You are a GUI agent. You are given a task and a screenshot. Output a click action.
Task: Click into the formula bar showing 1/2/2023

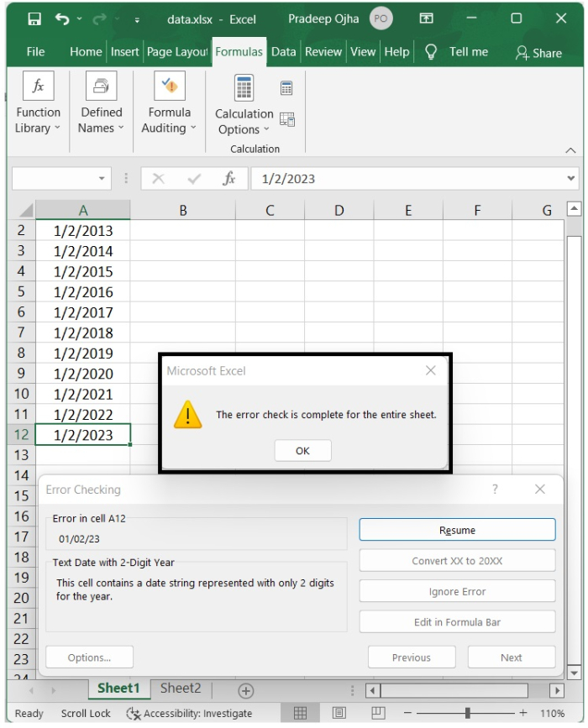point(408,179)
